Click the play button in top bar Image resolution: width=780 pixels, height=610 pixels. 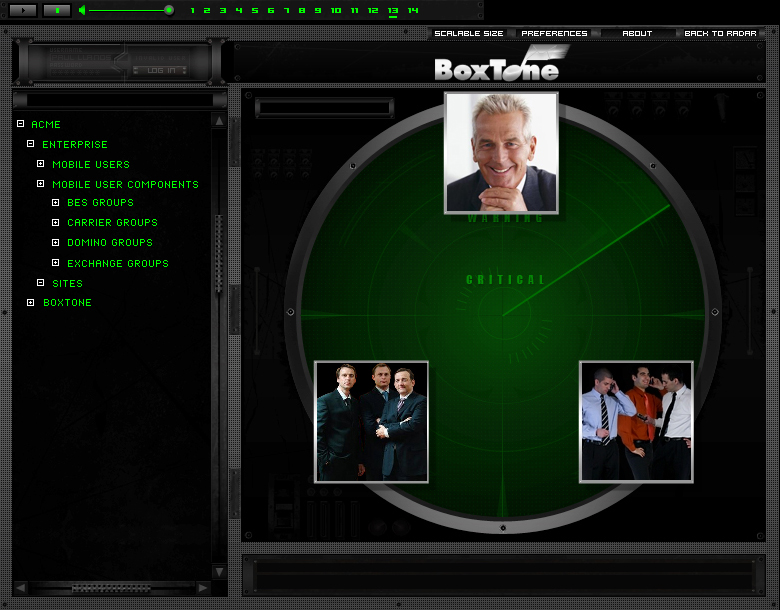[x=23, y=10]
